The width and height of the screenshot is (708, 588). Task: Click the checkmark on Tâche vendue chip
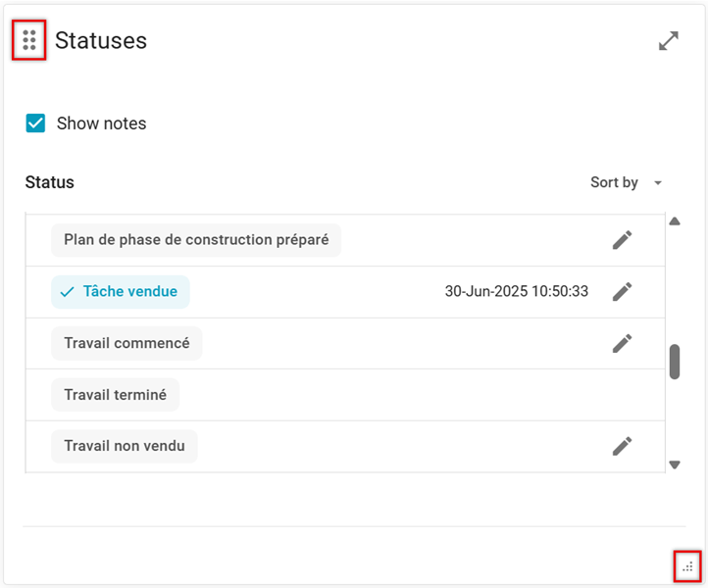pyautogui.click(x=68, y=292)
